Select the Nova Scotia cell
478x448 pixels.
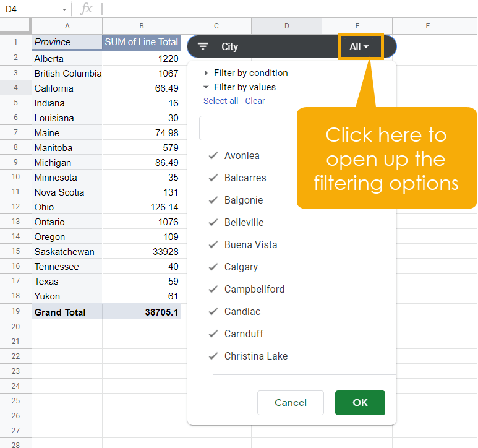(x=67, y=192)
